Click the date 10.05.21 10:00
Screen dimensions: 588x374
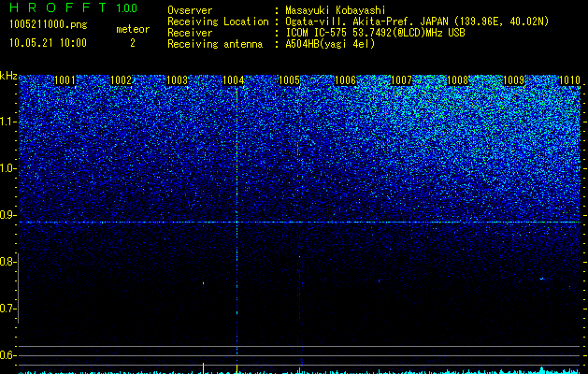[48, 43]
